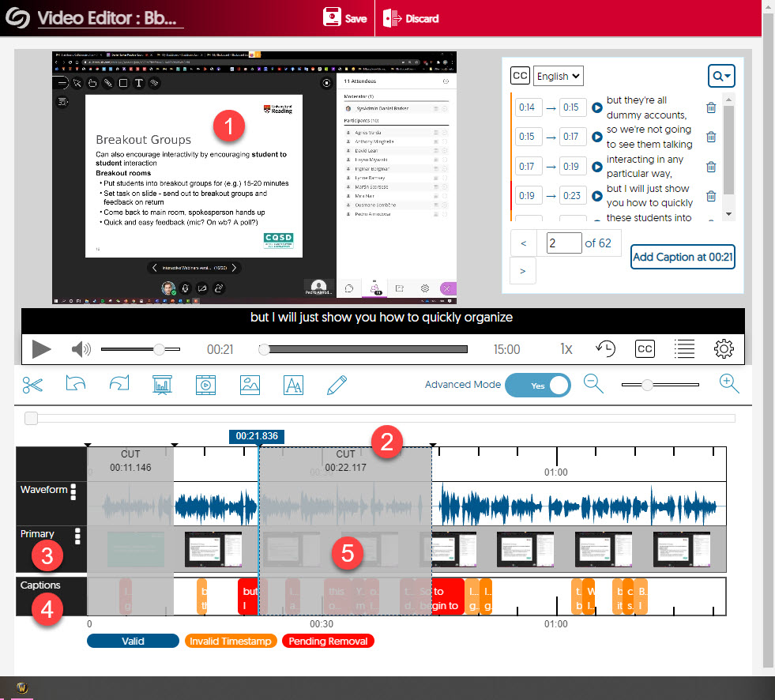
Task: Click the Pending Removal legend label
Action: point(328,642)
